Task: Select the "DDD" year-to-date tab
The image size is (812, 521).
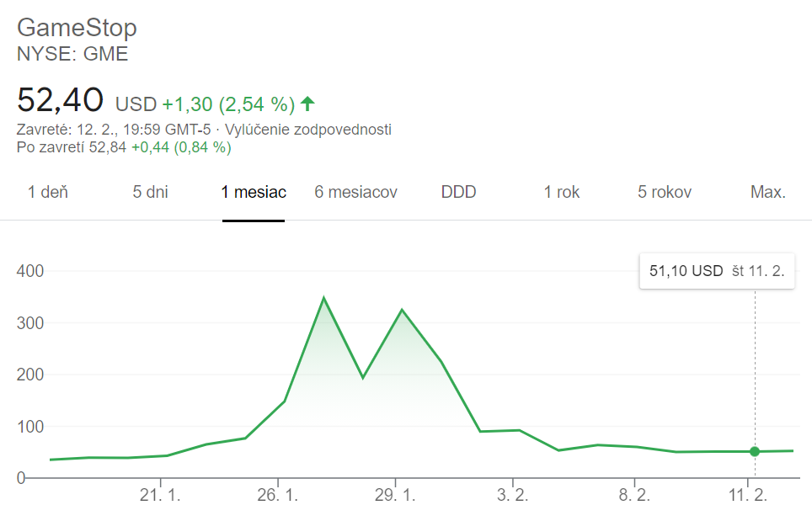Action: point(458,192)
